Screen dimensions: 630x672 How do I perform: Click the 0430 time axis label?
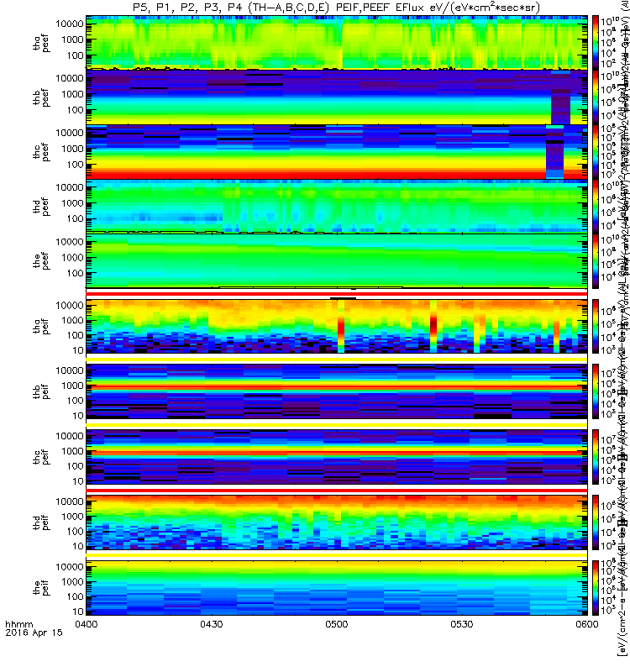pos(212,624)
